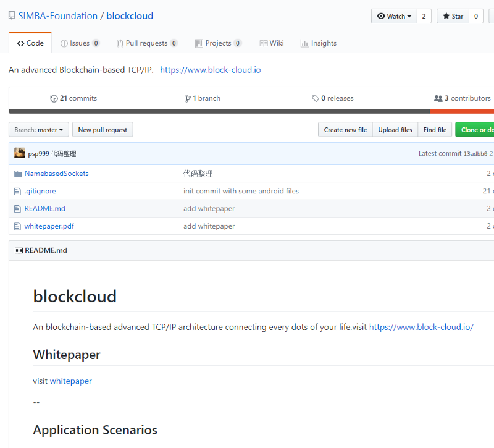494x448 pixels.
Task: Switch to the Issues tab
Action: tap(80, 43)
